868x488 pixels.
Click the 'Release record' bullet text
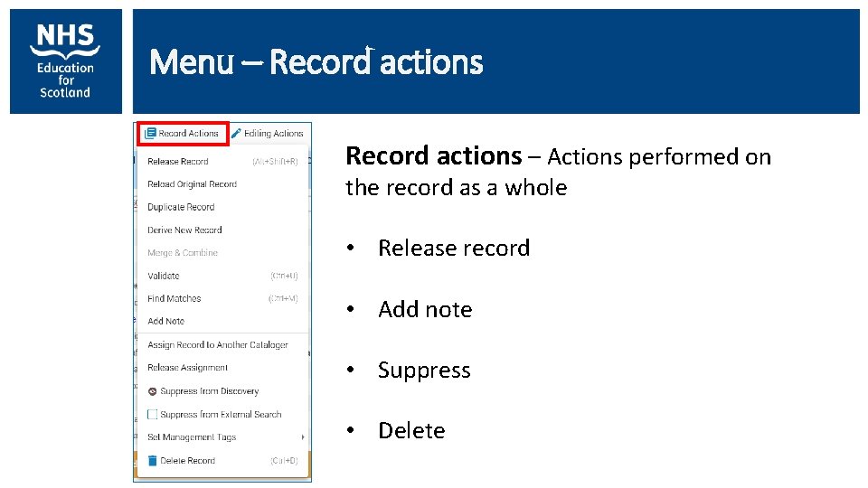pyautogui.click(x=454, y=248)
